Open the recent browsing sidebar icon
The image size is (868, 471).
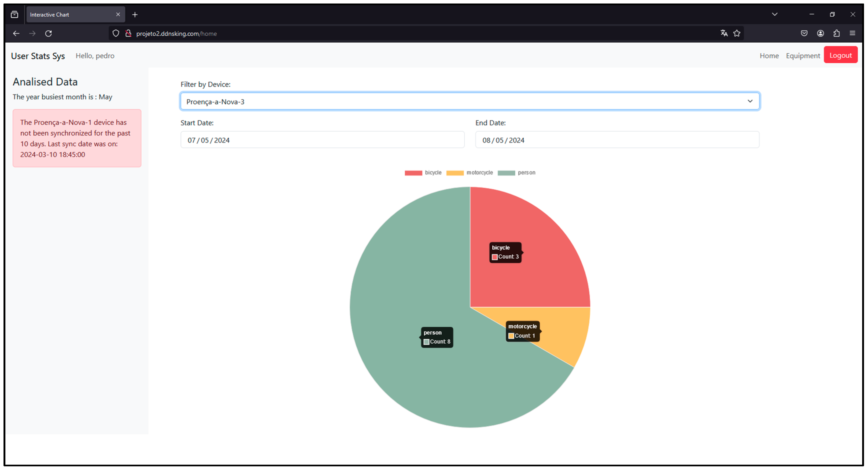[x=15, y=15]
